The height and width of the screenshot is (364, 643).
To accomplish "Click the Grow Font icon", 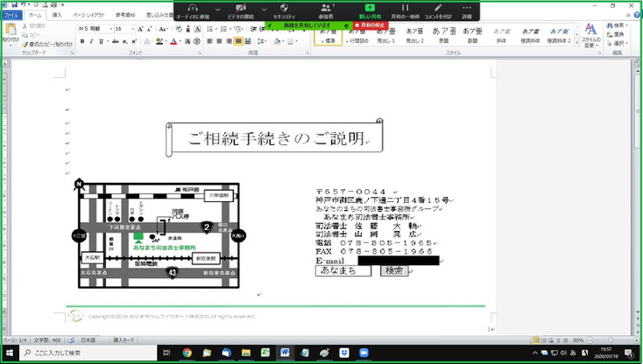I will (x=141, y=29).
